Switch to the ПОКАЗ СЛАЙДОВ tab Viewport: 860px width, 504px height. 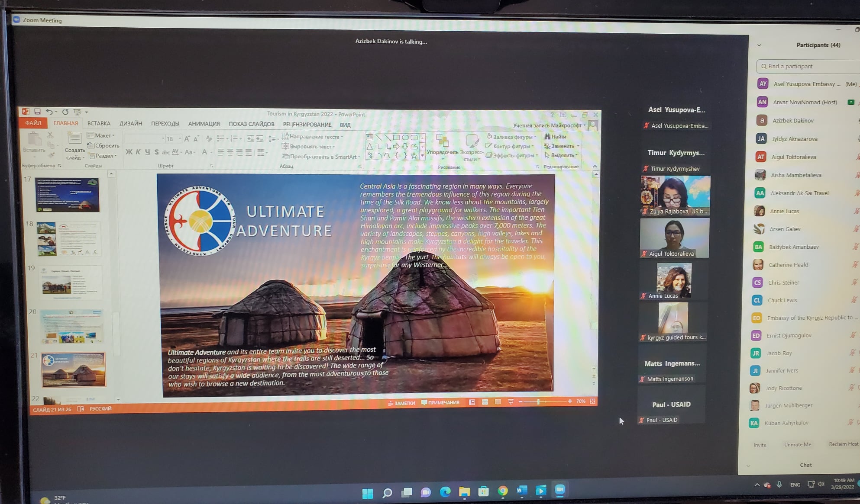point(252,124)
